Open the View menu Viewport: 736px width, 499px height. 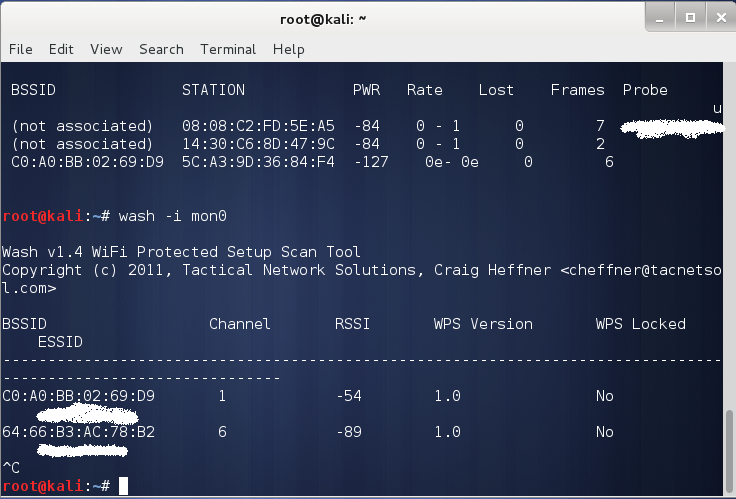pos(106,49)
